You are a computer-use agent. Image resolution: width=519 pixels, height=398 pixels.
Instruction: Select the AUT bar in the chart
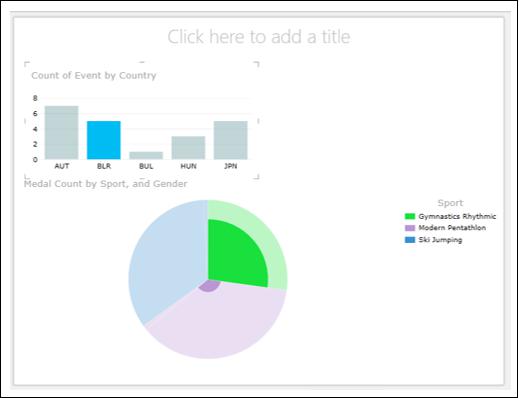pos(62,133)
